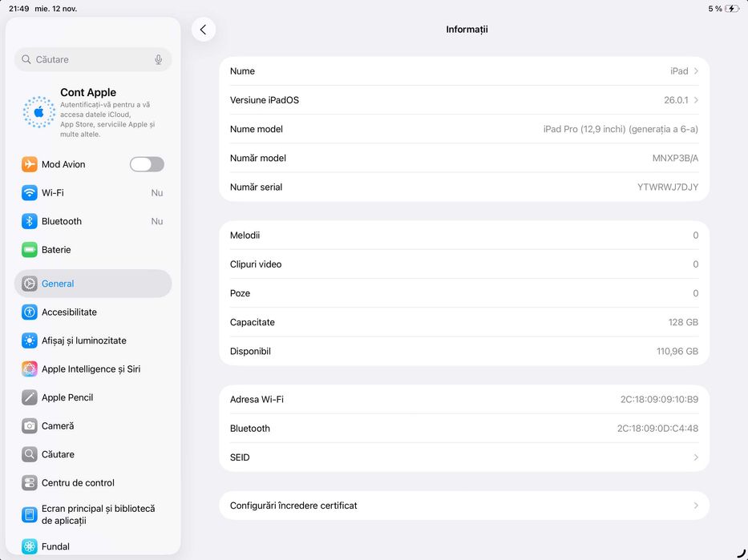The image size is (748, 560).
Task: Tap the Bluetooth address 2C:18:09:0D:C4:48
Action: pos(658,429)
